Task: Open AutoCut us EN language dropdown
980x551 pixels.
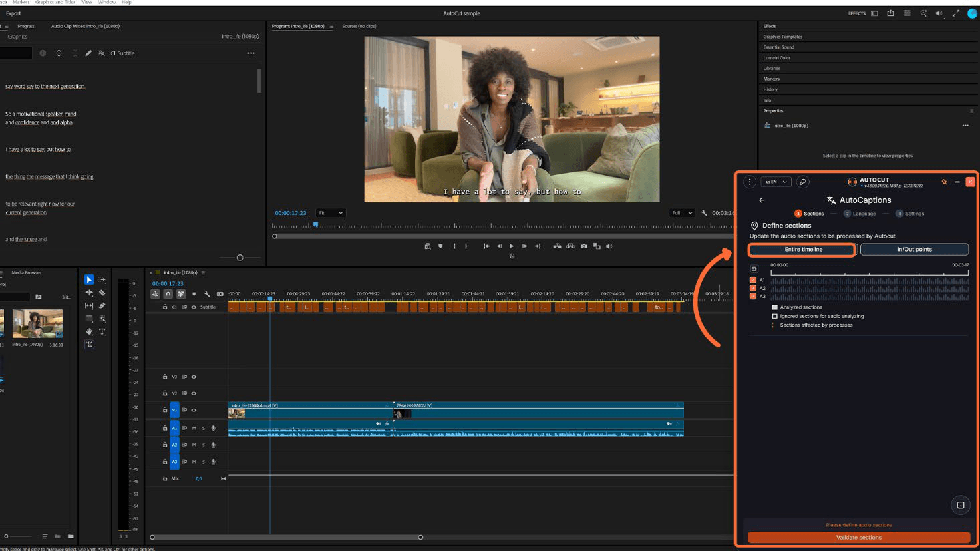Action: click(776, 182)
